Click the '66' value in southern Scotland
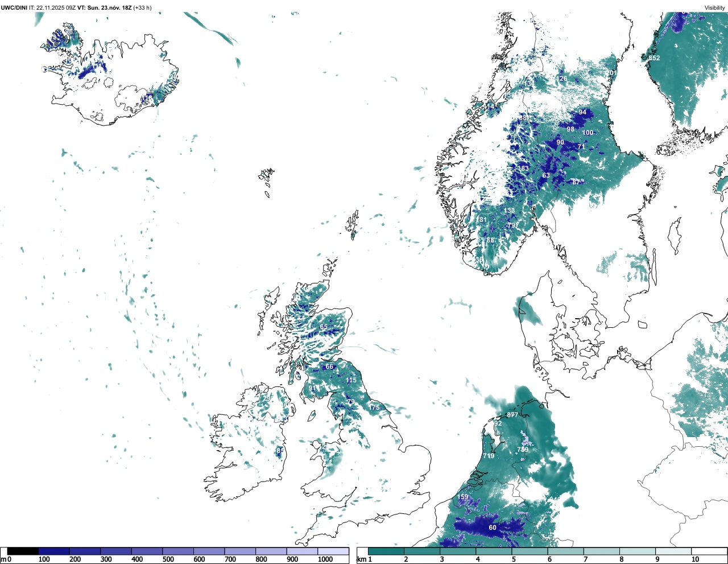Image resolution: width=728 pixels, height=564 pixels. click(x=329, y=367)
